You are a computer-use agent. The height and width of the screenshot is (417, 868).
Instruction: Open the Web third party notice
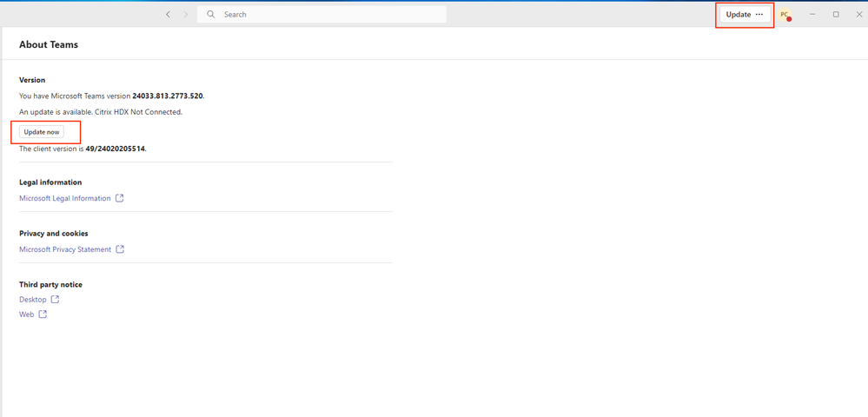[x=27, y=314]
